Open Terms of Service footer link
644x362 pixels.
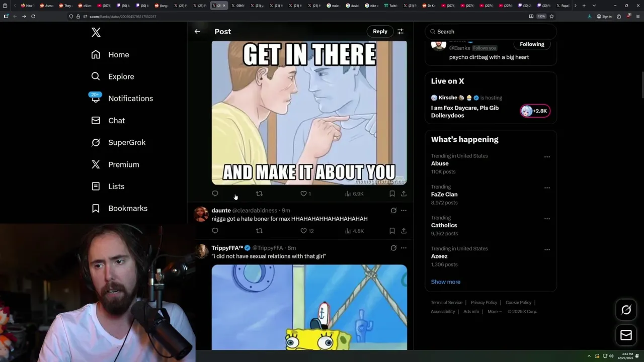point(446,303)
